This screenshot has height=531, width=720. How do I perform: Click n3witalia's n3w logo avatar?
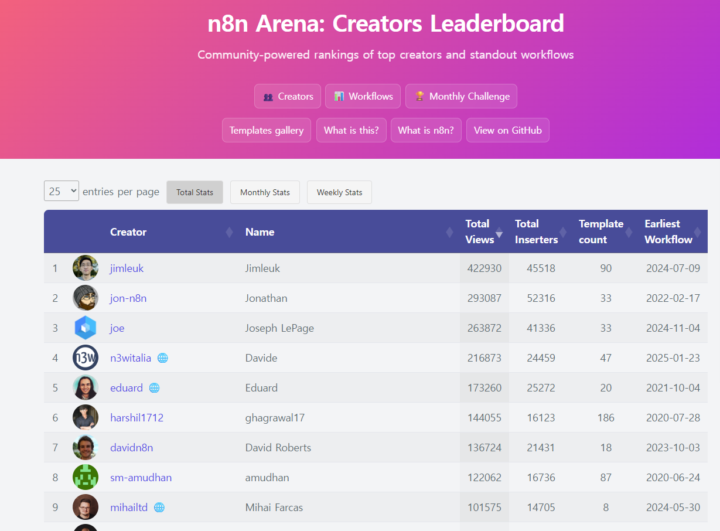85,357
